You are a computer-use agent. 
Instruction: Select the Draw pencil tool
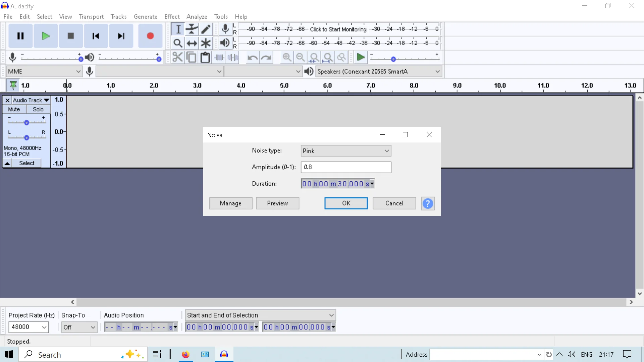206,29
